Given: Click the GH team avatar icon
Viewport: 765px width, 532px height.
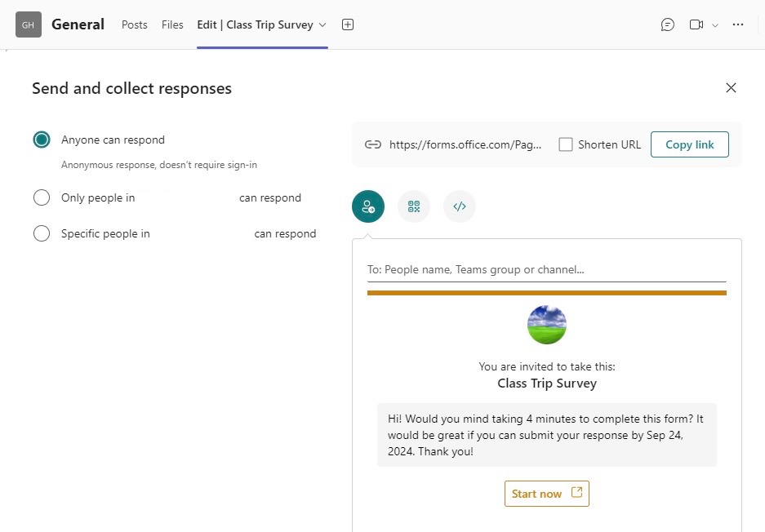Looking at the screenshot, I should (x=29, y=24).
